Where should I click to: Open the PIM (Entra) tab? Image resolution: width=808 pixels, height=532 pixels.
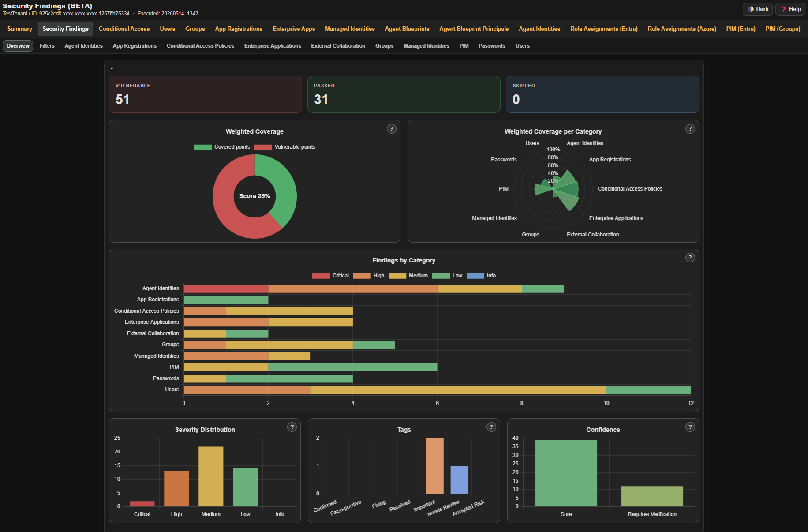pyautogui.click(x=741, y=29)
